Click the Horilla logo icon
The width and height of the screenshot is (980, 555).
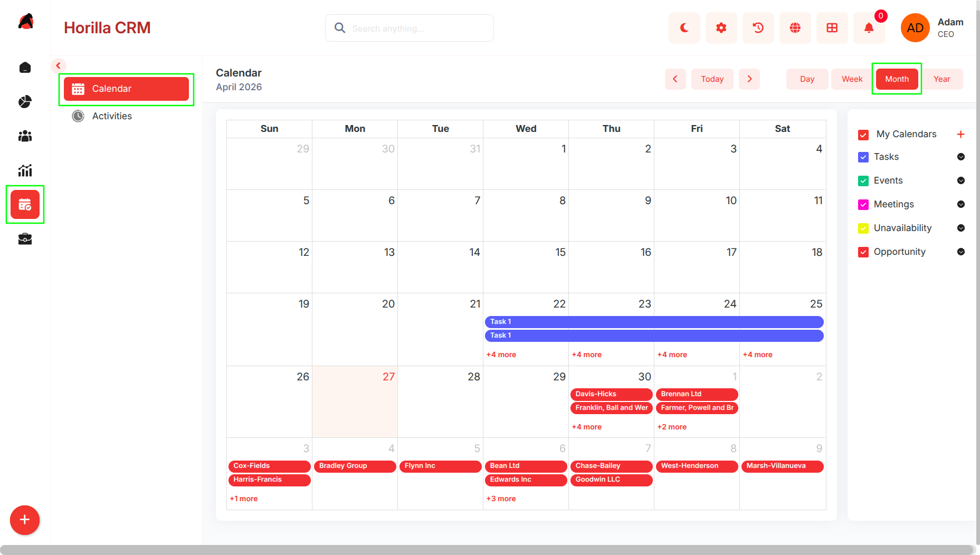click(25, 22)
